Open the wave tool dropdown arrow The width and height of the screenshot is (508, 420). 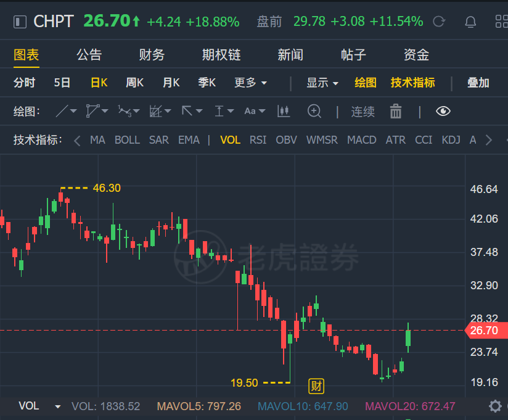click(x=136, y=111)
